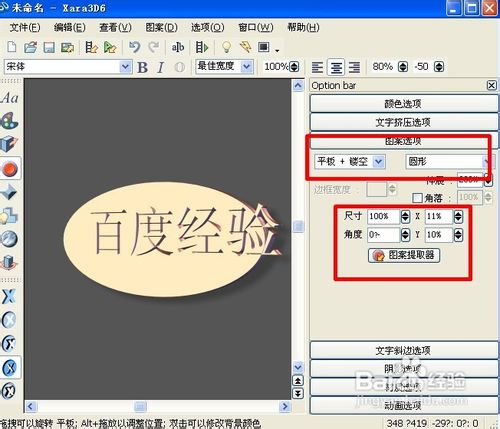Viewport: 500px width, 429px height.
Task: Expand the 文字斜边选项 panel
Action: (x=404, y=350)
